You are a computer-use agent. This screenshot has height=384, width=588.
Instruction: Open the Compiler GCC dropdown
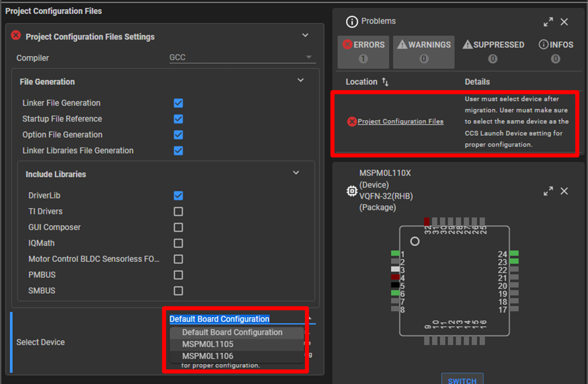pyautogui.click(x=242, y=58)
